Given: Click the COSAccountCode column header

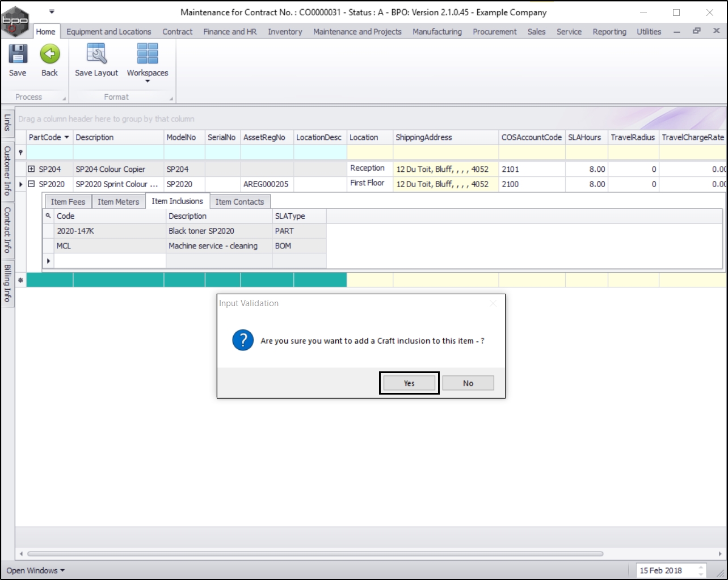Looking at the screenshot, I should 532,137.
